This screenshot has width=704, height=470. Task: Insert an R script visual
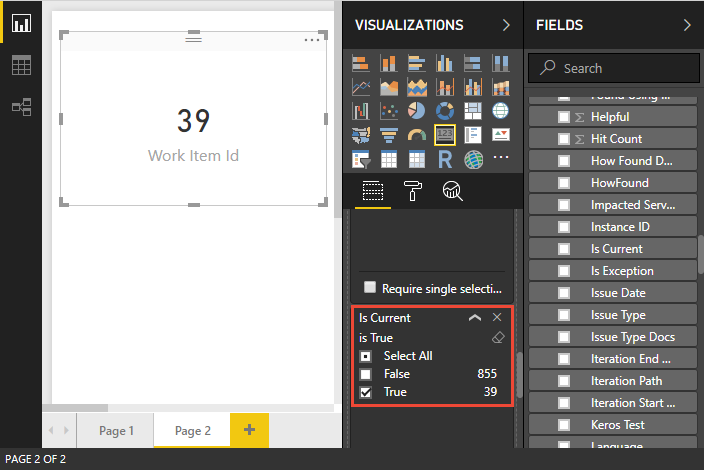tap(444, 159)
